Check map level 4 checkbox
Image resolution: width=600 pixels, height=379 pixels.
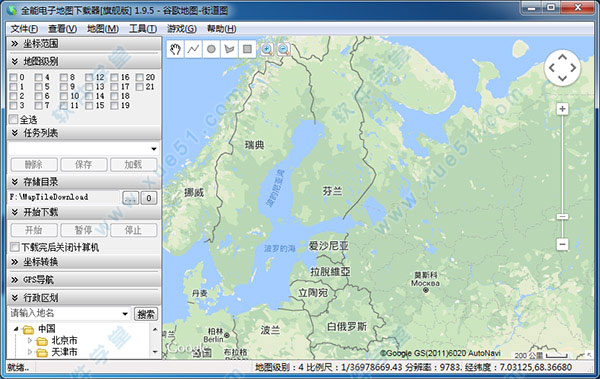coord(39,77)
